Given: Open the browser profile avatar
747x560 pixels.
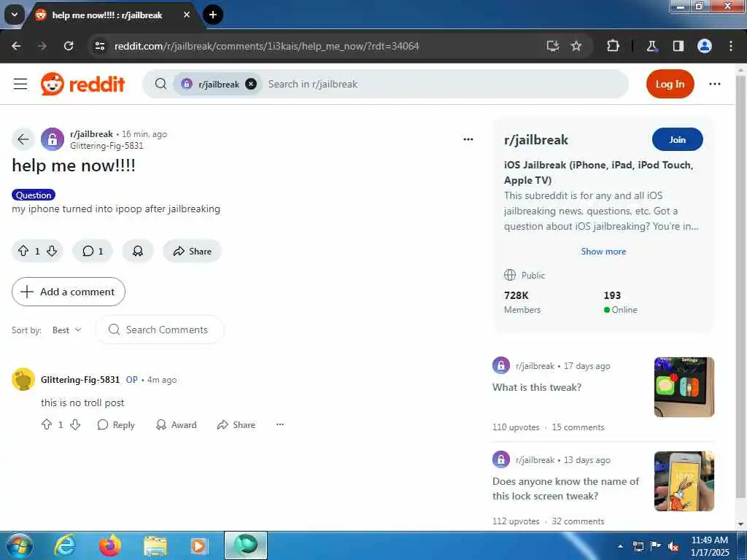Looking at the screenshot, I should tap(705, 46).
